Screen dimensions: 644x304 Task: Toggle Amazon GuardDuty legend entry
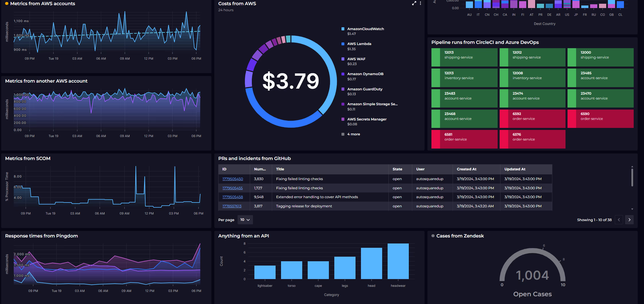click(x=364, y=89)
